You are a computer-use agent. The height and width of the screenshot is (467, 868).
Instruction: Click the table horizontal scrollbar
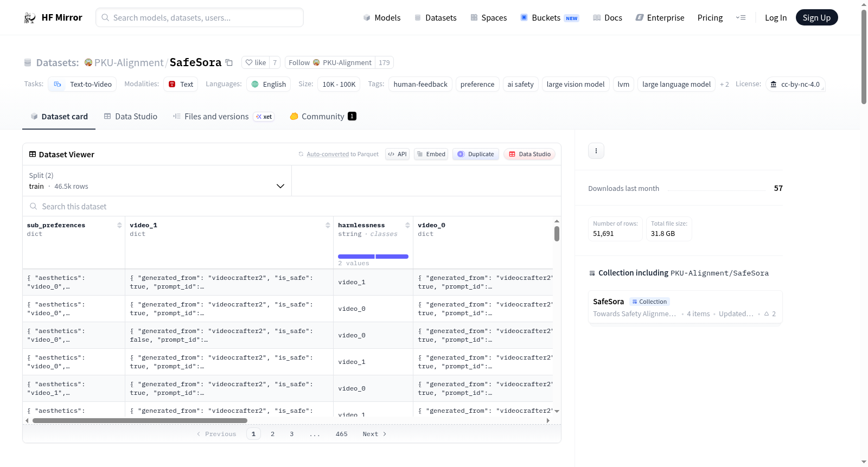(140, 420)
